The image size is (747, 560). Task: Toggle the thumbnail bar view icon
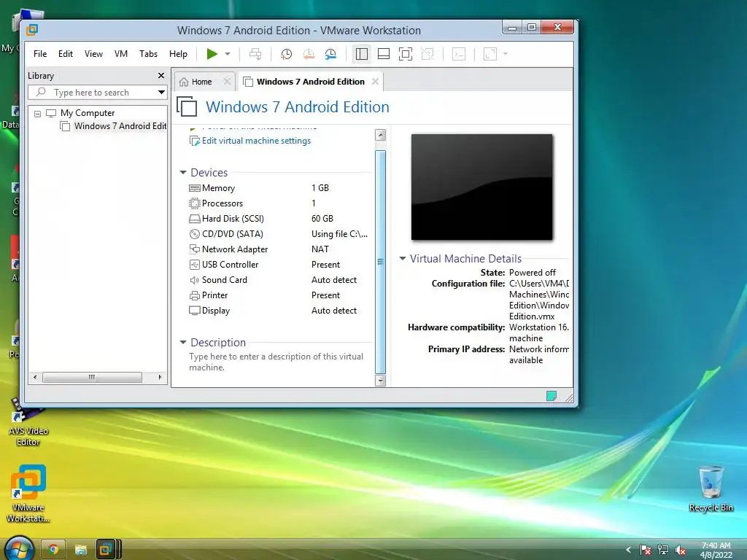[x=384, y=54]
